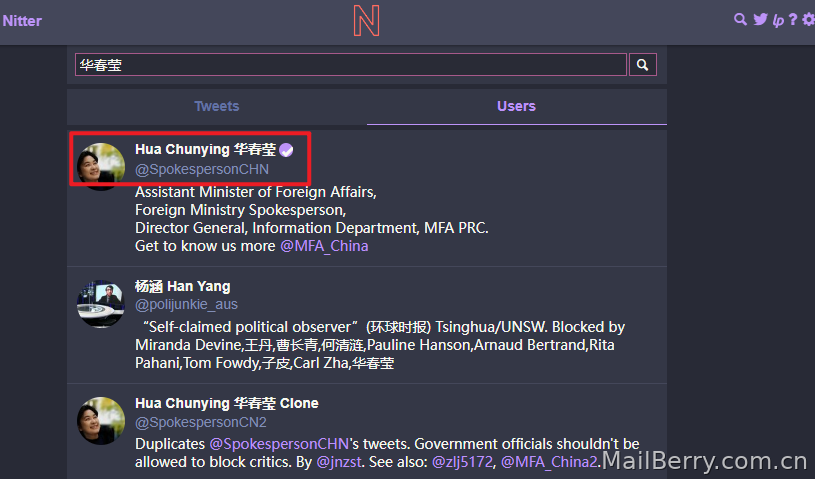Click avatar of Hua Chunying Clone account
Image resolution: width=815 pixels, height=479 pixels.
coord(101,421)
